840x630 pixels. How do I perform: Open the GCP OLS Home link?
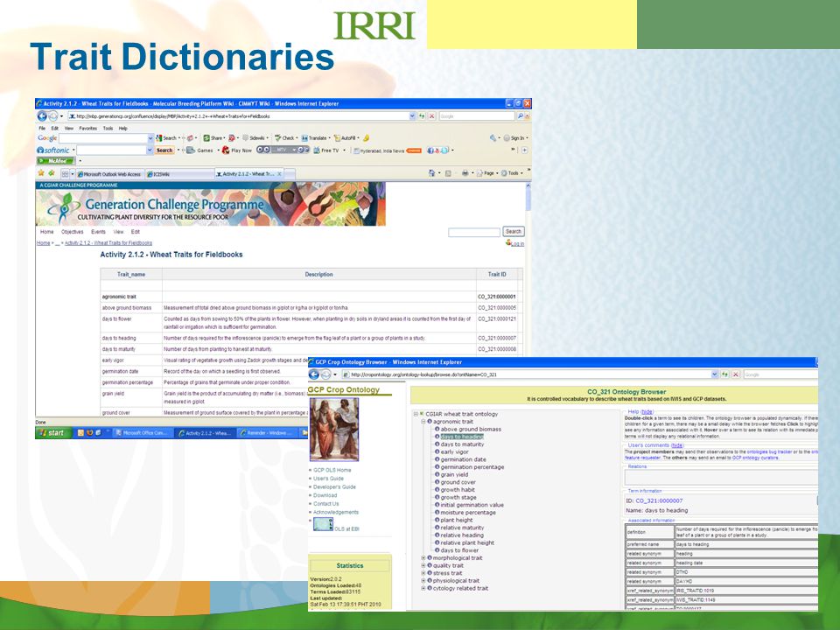tap(332, 471)
